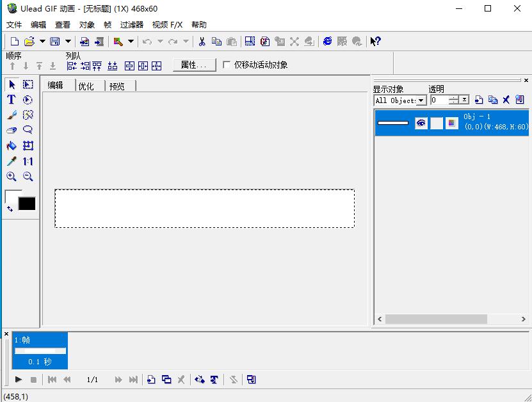Open the 过滤器 menu
The width and height of the screenshot is (532, 402).
(x=132, y=24)
